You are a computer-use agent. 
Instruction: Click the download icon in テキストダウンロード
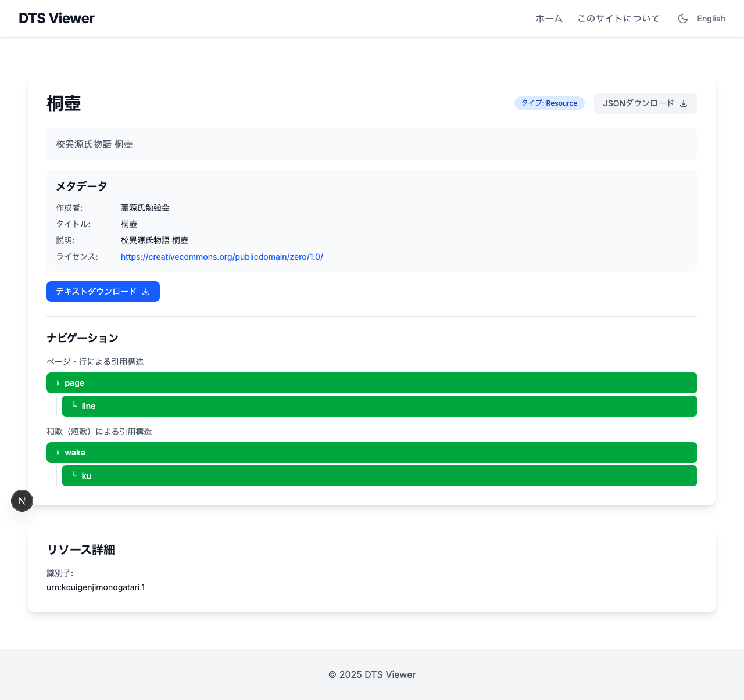146,292
